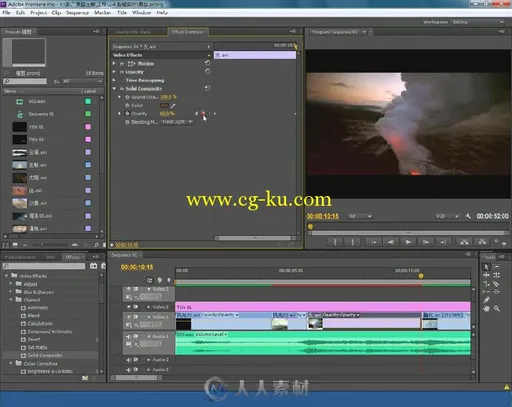Toggle Snap in the timeline header
The height and width of the screenshot is (407, 512).
click(x=150, y=280)
